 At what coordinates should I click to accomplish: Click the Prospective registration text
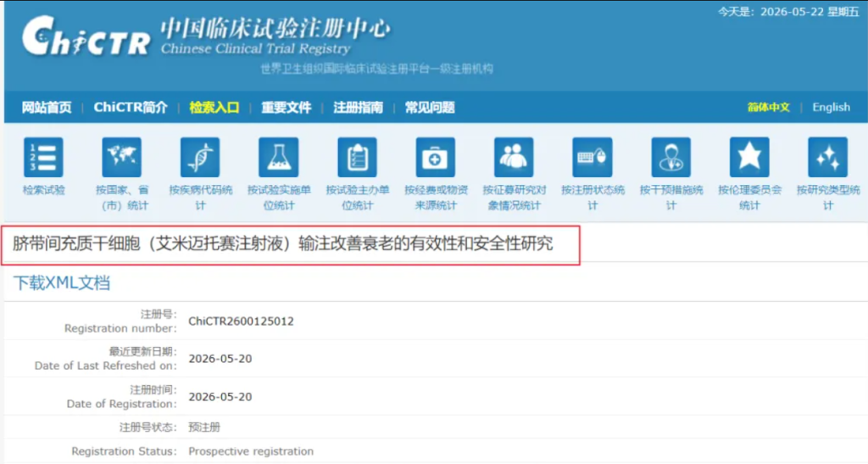click(x=251, y=451)
